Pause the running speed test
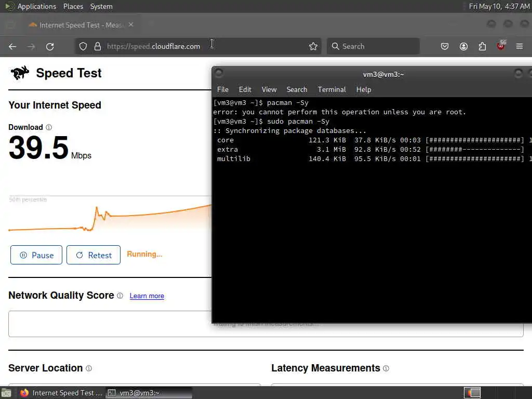This screenshot has height=399, width=532. click(36, 255)
